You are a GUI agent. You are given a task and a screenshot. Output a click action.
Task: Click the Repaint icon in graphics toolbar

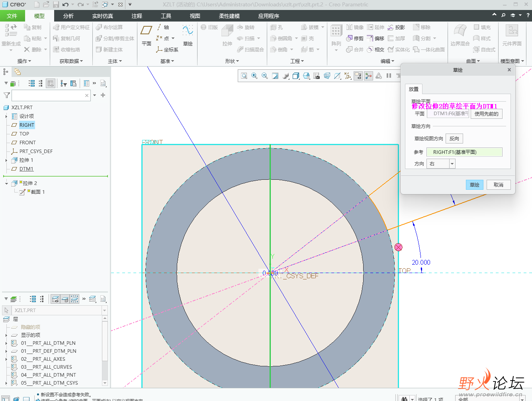275,76
